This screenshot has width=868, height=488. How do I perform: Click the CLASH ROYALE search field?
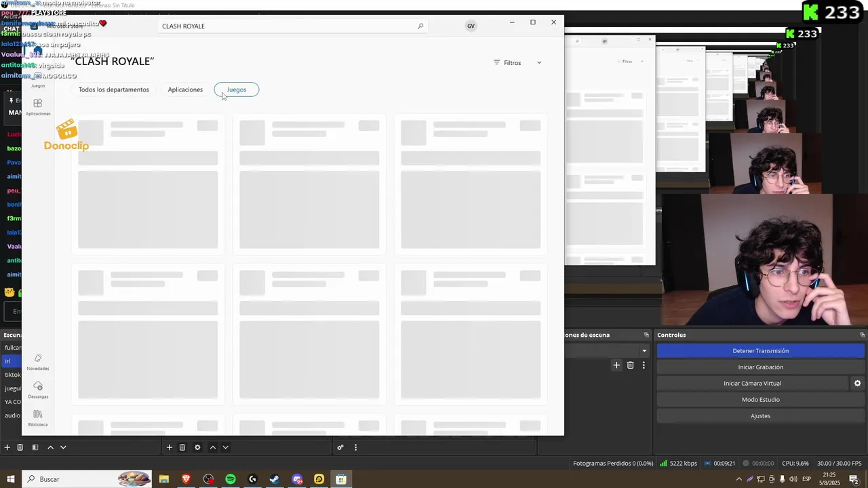pos(293,26)
